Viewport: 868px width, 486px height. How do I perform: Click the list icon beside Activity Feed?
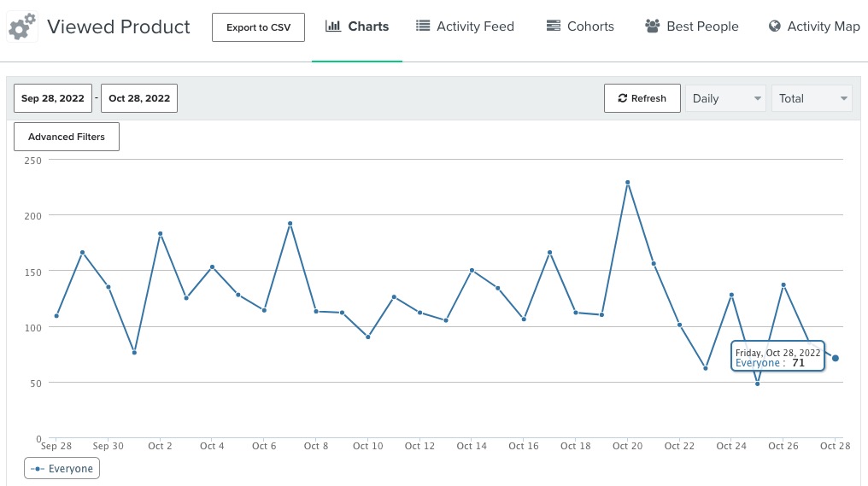[x=423, y=26]
